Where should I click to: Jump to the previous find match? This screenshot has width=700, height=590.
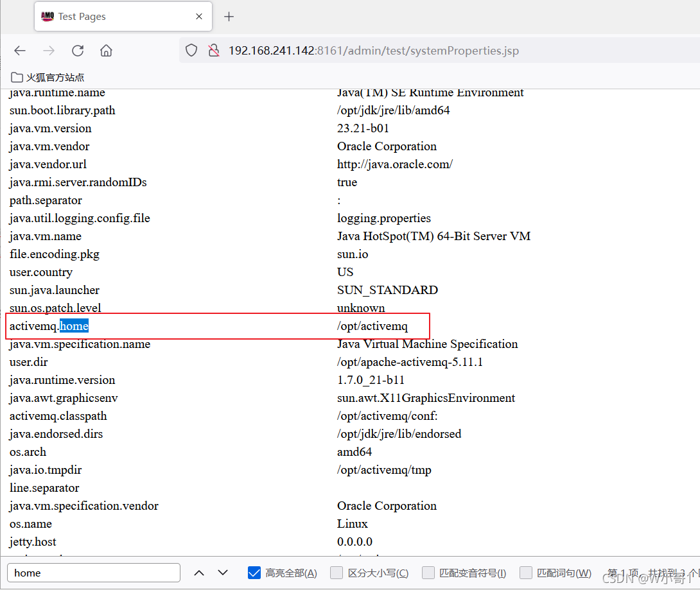click(x=199, y=573)
